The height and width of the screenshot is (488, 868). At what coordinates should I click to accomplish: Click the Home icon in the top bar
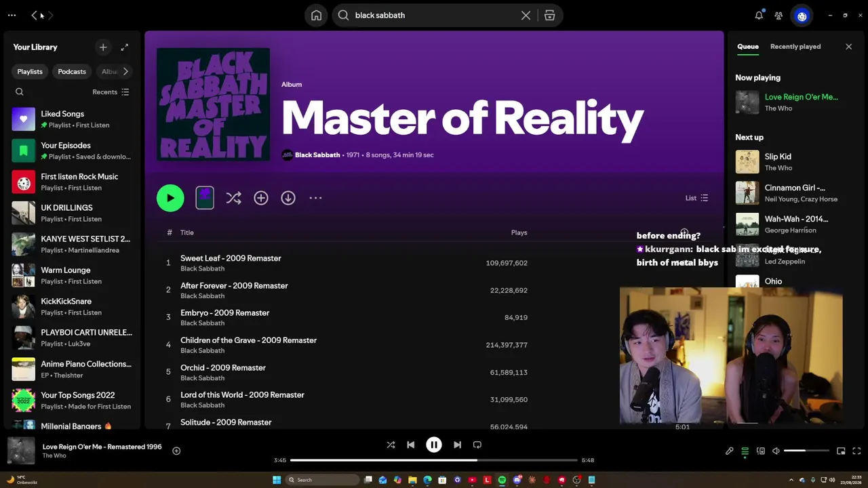pyautogui.click(x=316, y=15)
